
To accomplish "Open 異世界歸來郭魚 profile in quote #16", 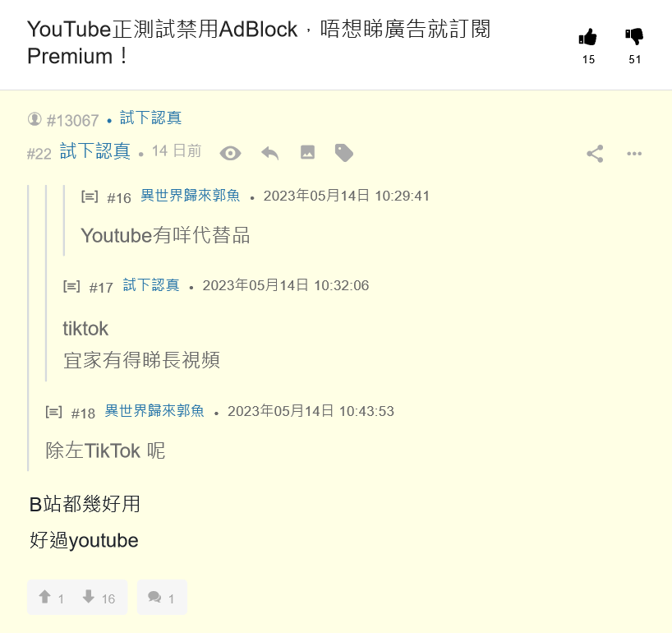I will click(x=191, y=196).
